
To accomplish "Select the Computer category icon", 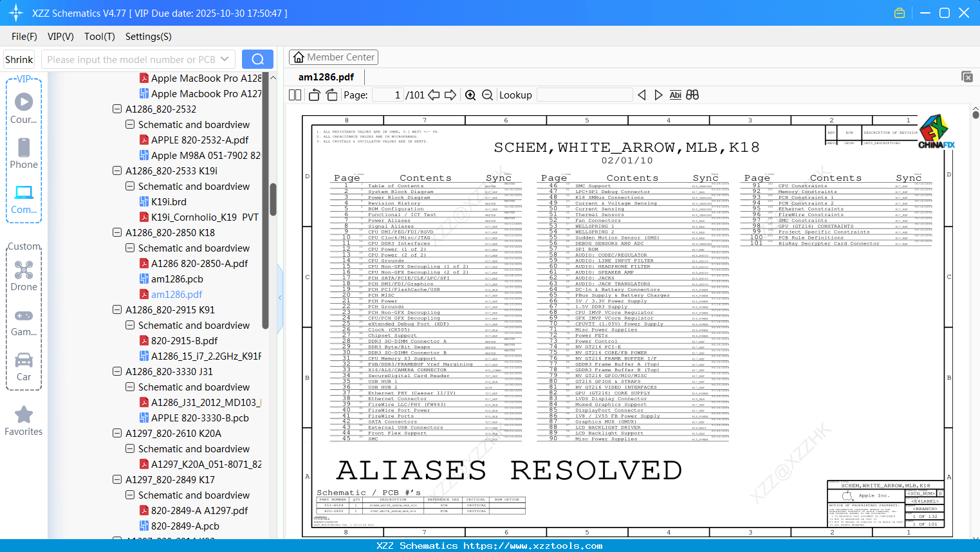I will point(24,199).
